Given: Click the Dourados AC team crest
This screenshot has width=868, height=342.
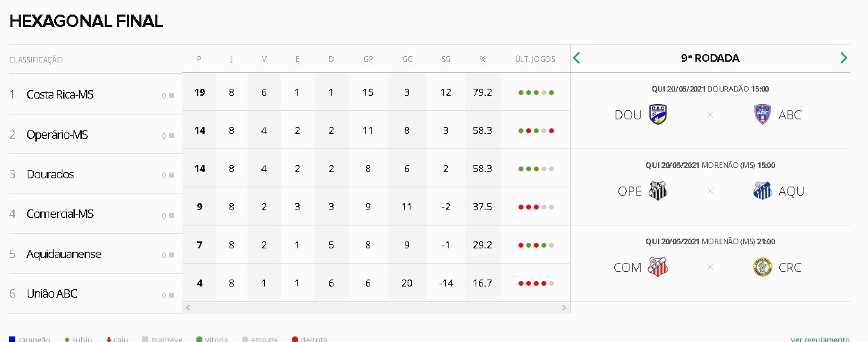Looking at the screenshot, I should 658,114.
